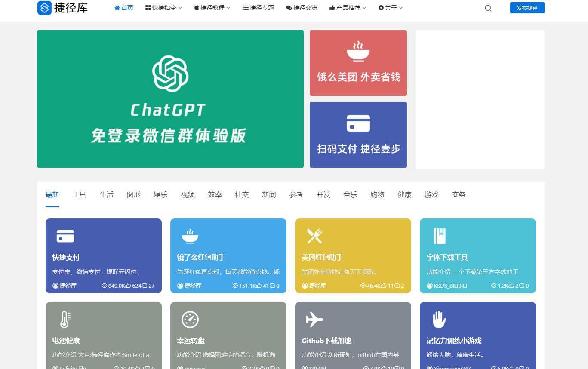Click the airplane icon on Github下载加速 card
Screen dimensions: 588x369
point(314,320)
